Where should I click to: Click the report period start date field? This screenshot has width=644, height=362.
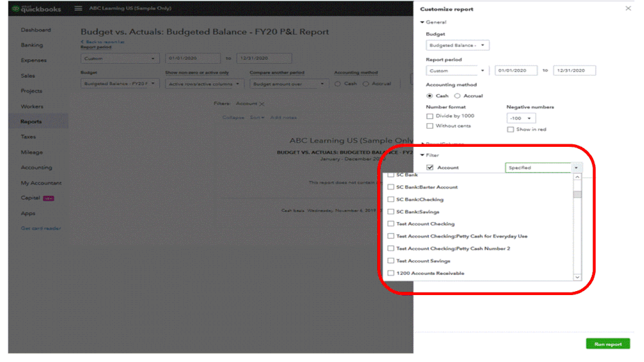pyautogui.click(x=516, y=71)
